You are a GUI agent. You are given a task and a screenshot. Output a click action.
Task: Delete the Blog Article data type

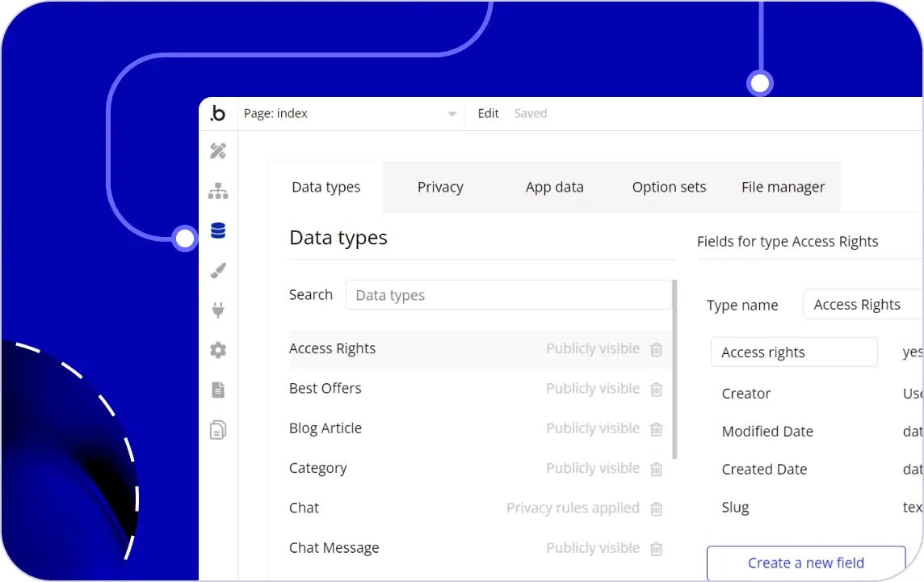tap(657, 428)
